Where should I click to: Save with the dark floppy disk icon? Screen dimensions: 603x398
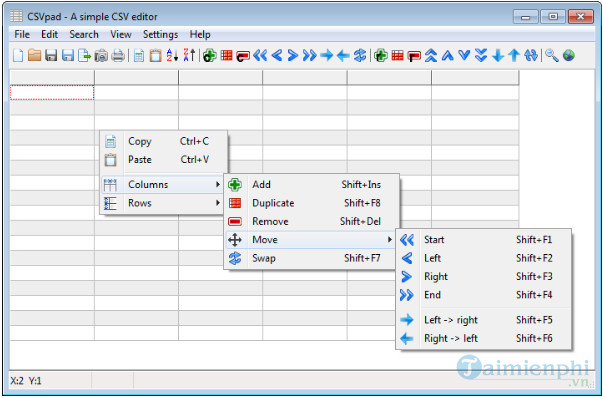click(x=51, y=55)
